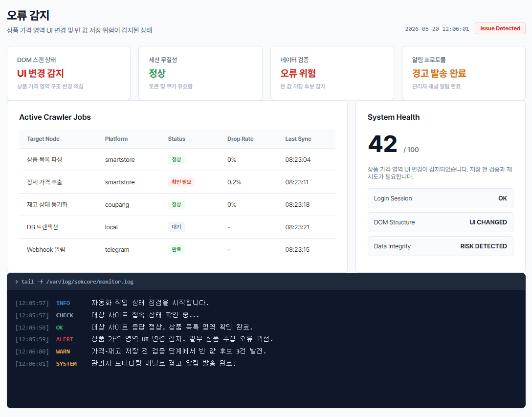Viewport: 532px width, 417px height.
Task: Click the coupang platform cell
Action: click(117, 205)
